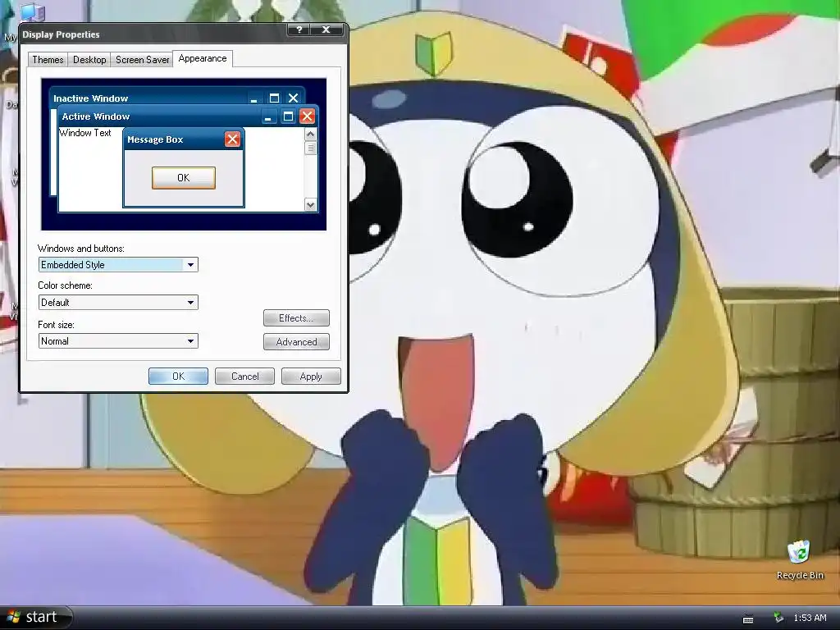The width and height of the screenshot is (840, 630).
Task: Click the preview scrollbar down arrow
Action: [311, 204]
